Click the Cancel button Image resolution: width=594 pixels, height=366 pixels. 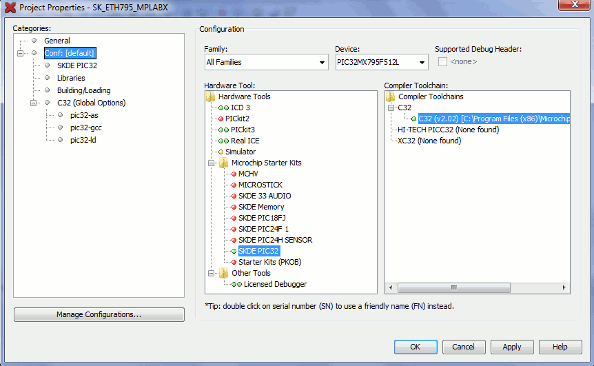463,347
